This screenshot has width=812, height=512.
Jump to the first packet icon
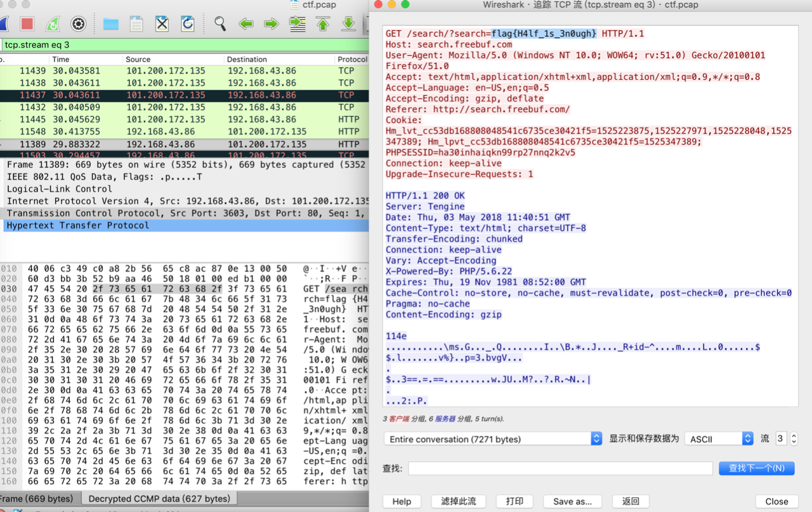(323, 24)
